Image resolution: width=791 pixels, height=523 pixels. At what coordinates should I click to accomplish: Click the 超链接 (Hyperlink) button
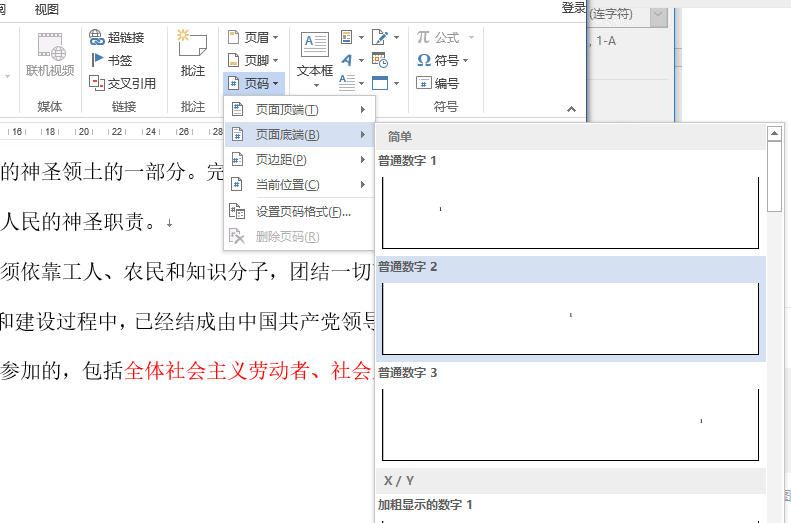pyautogui.click(x=116, y=37)
